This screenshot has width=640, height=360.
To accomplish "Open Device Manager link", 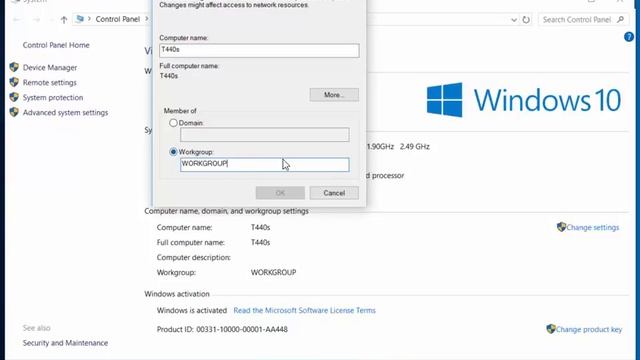I will pyautogui.click(x=50, y=67).
